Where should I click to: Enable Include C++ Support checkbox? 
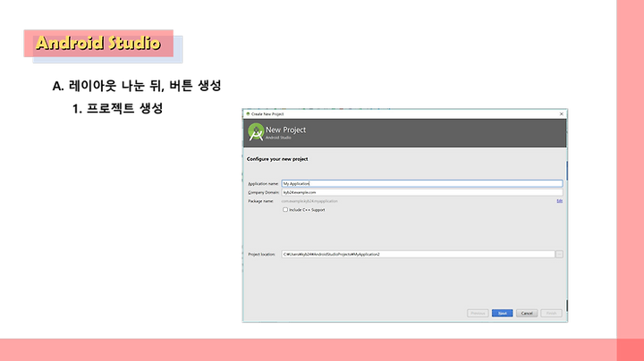pyautogui.click(x=285, y=210)
